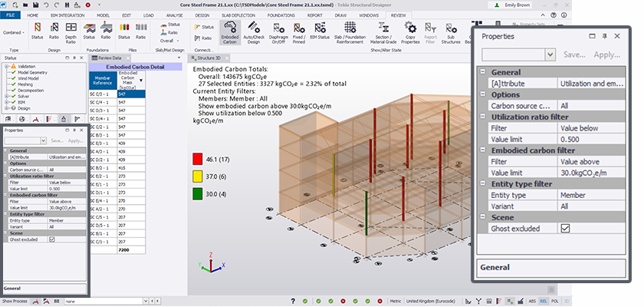Expand the BIM tree node

(x=7, y=102)
